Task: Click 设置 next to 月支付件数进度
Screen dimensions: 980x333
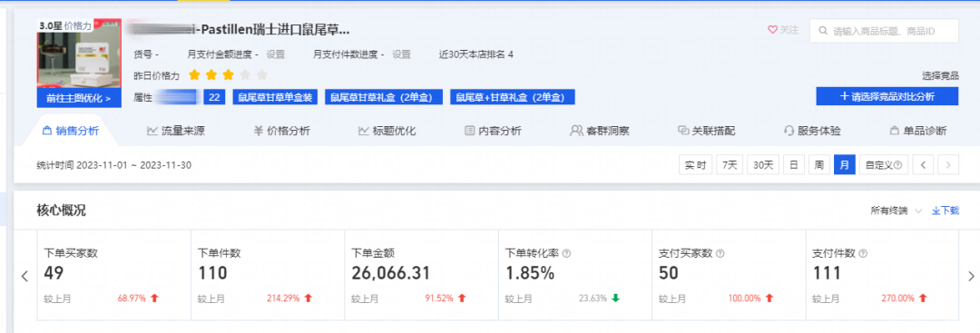Action: (401, 54)
